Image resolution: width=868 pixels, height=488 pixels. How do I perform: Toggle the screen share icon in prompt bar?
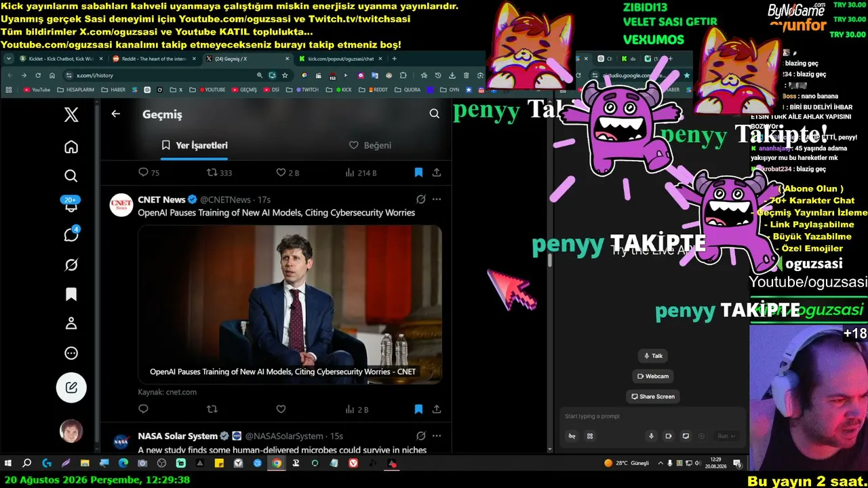[x=685, y=436]
